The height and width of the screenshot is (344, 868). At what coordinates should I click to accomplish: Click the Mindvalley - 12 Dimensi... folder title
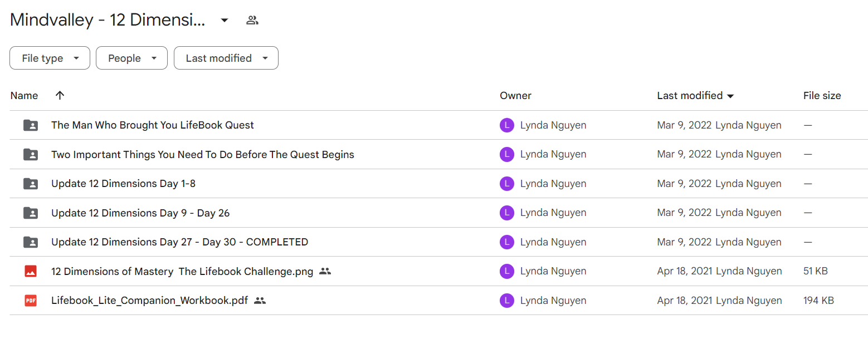tap(108, 21)
